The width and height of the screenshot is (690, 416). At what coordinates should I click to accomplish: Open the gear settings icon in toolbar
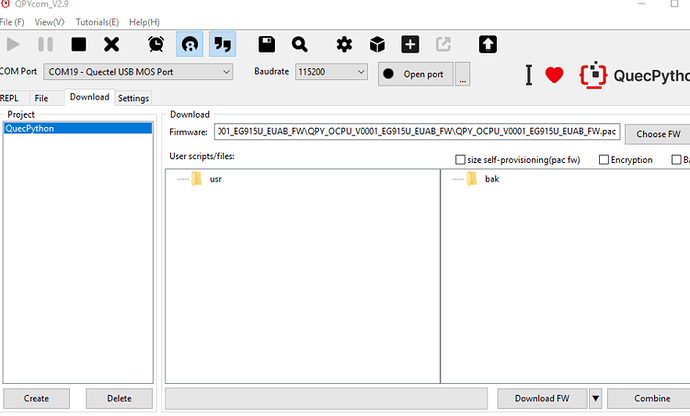pyautogui.click(x=344, y=44)
